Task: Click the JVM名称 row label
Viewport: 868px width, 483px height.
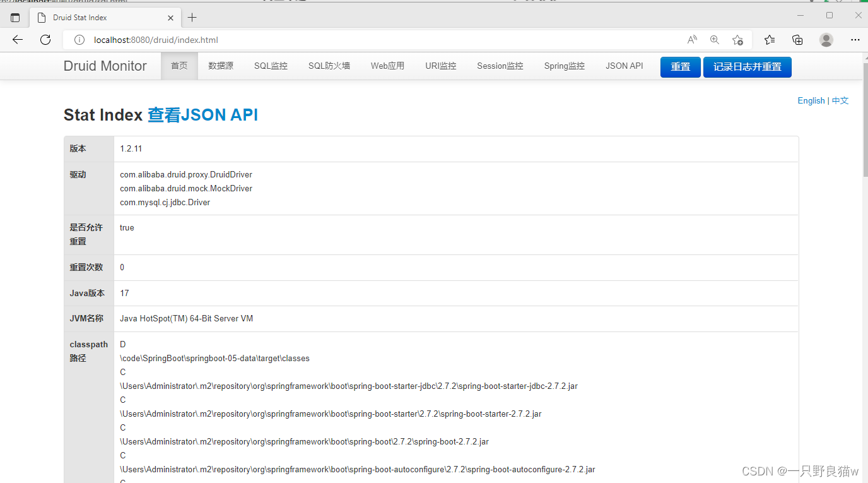Action: coord(86,319)
